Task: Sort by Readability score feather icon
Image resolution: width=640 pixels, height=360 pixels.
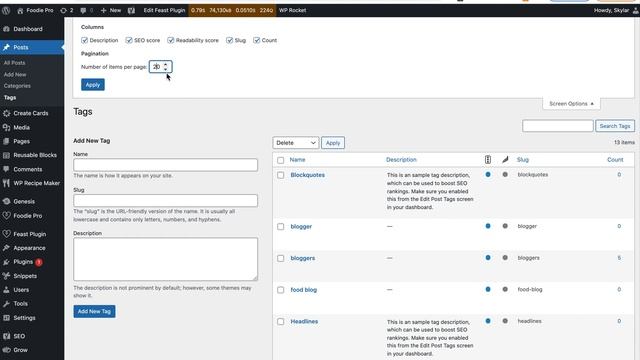Action: point(505,160)
